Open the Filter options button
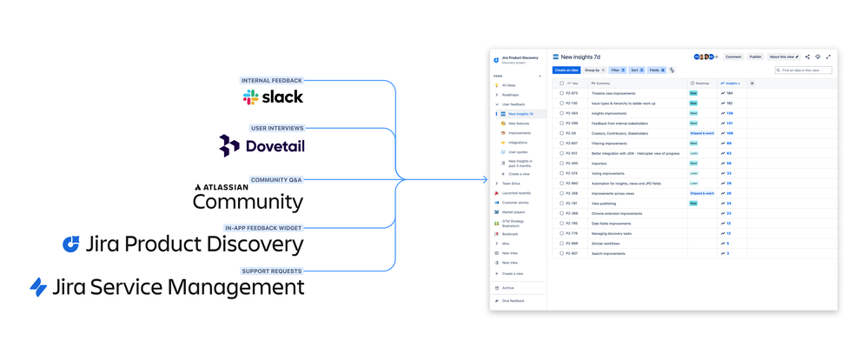Image resolution: width=868 pixels, height=348 pixels. [x=618, y=70]
